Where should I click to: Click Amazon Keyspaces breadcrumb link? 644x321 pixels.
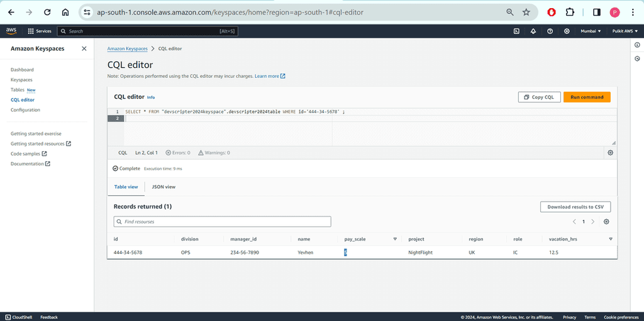click(x=127, y=48)
